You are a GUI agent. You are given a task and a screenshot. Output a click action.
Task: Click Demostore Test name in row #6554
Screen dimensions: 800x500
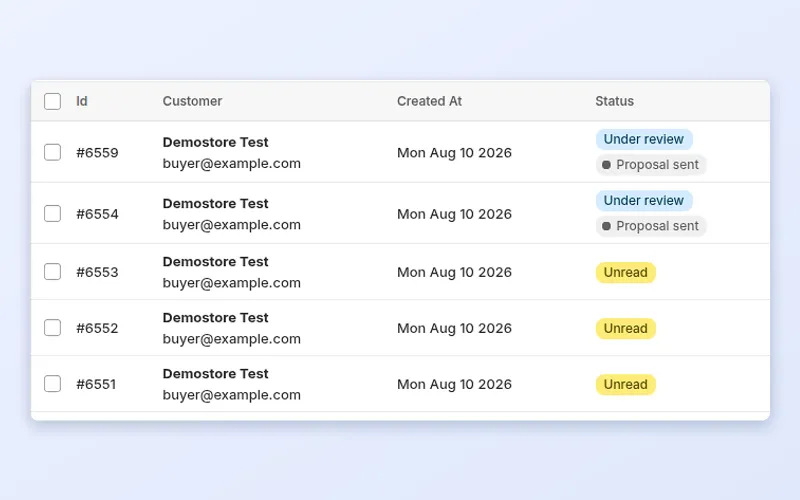click(215, 203)
